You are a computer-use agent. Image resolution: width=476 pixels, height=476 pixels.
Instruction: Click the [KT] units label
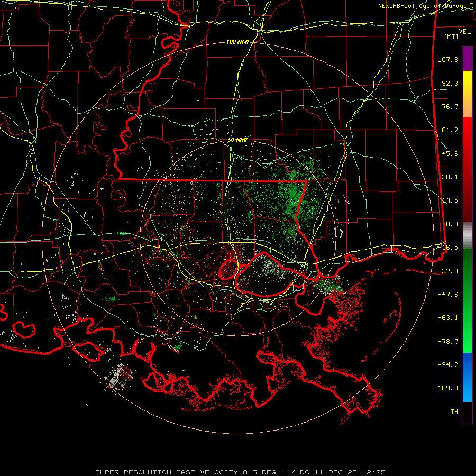point(452,36)
